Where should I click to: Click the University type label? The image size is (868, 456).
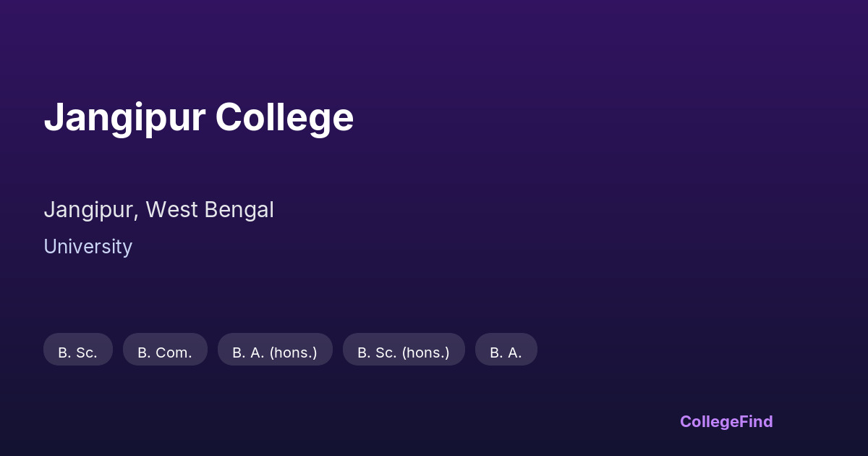(x=88, y=247)
